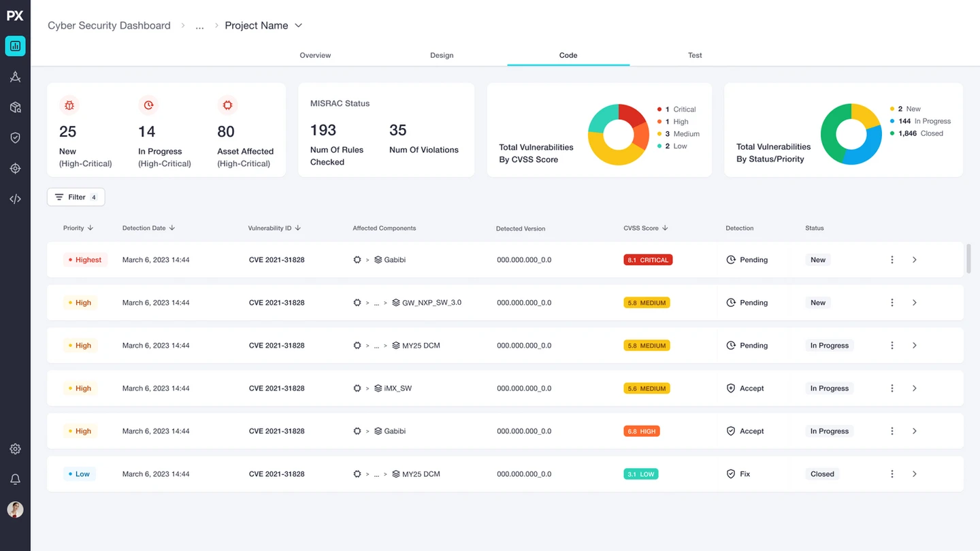Image resolution: width=980 pixels, height=551 pixels.
Task: Click the bug icon above the 25 New count
Action: click(x=69, y=105)
